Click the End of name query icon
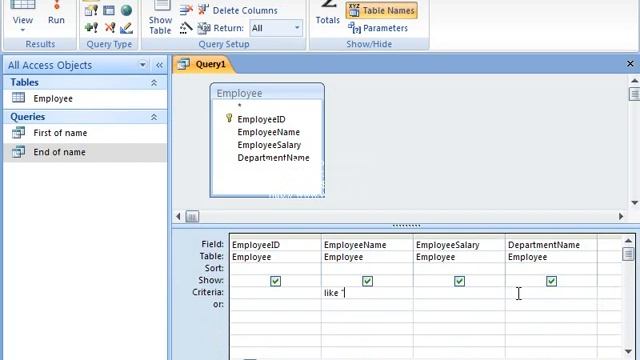 pyautogui.click(x=18, y=152)
